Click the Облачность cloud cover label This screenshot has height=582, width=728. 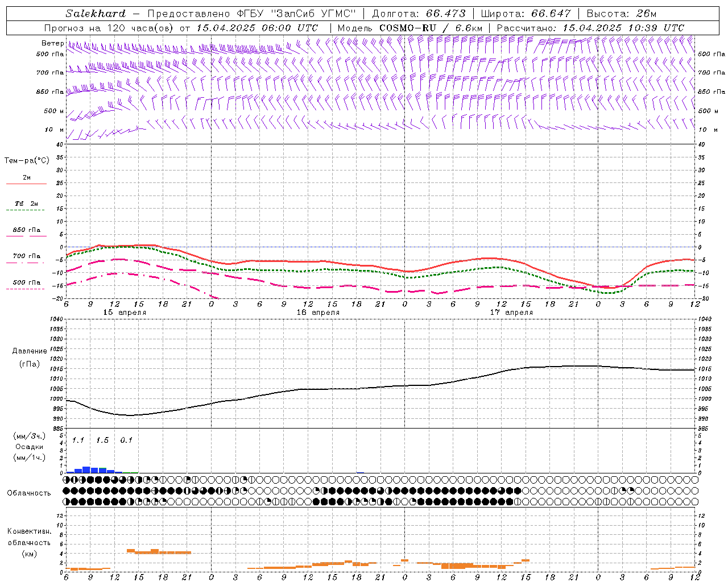click(29, 493)
